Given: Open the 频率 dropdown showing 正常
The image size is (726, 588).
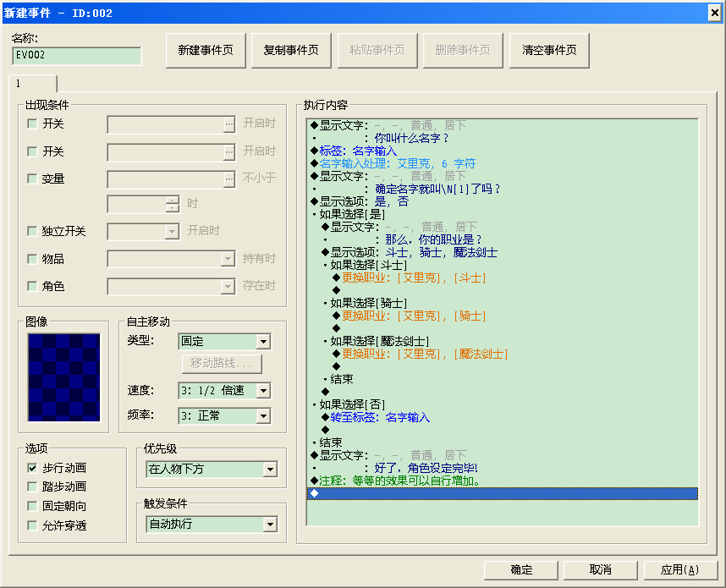Looking at the screenshot, I should pos(224,416).
